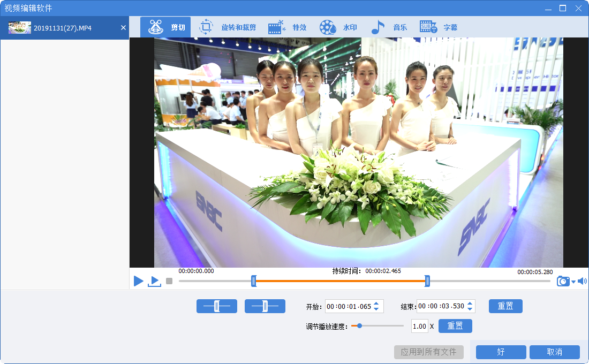Image resolution: width=589 pixels, height=364 pixels.
Task: Open the 水印 watermark tab
Action: [x=338, y=27]
